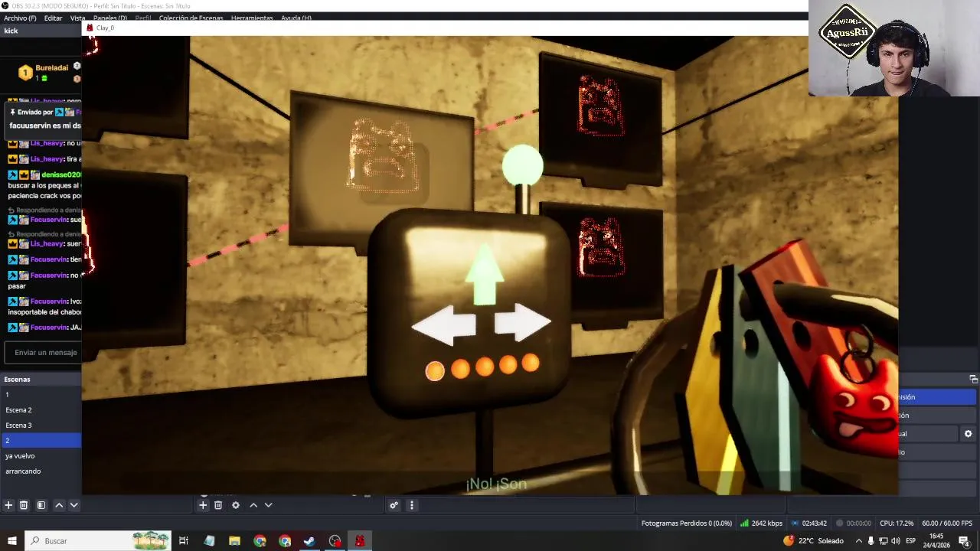Open source properties gear icon

pyautogui.click(x=236, y=505)
